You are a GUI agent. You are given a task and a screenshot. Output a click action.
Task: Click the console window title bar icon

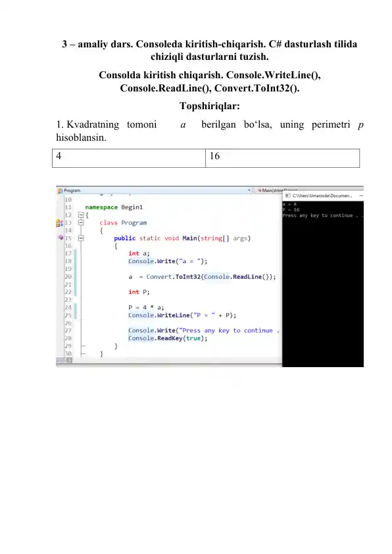click(287, 195)
